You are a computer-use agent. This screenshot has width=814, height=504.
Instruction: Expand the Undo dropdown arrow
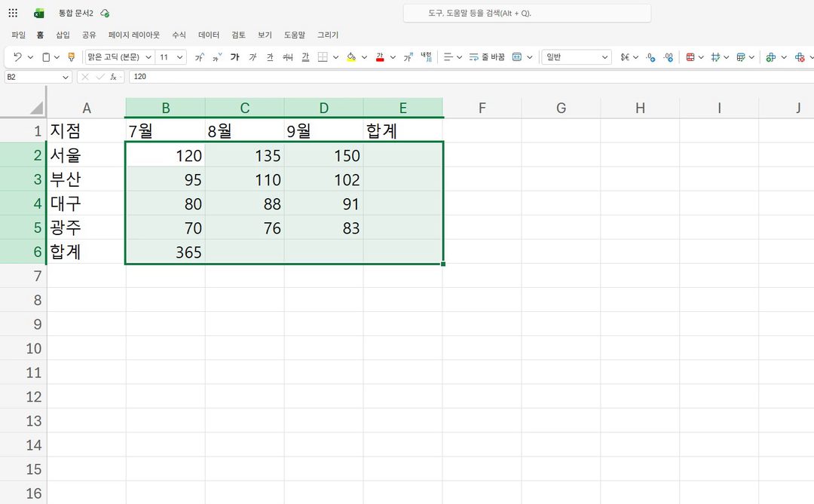30,57
